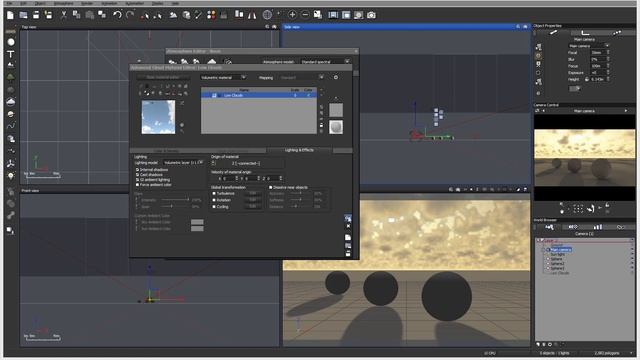Click the sphere preview swatch in the material editor

click(x=336, y=127)
